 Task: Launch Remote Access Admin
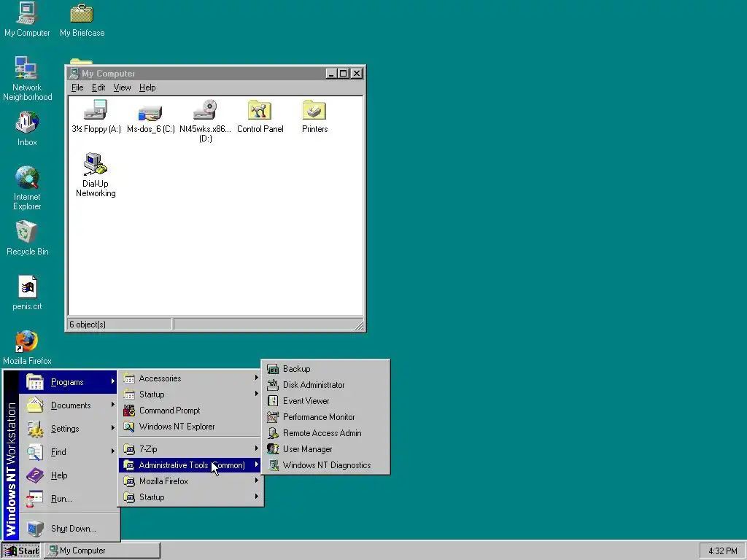tap(326, 433)
